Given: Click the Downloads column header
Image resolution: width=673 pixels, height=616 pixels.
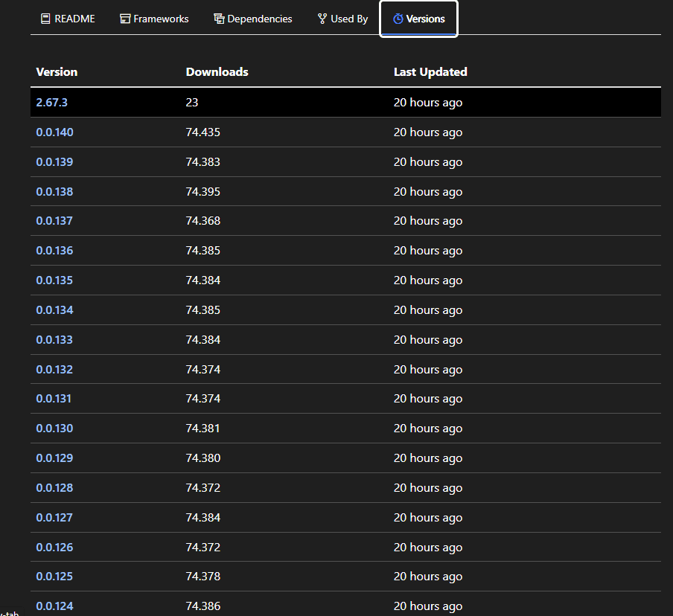Looking at the screenshot, I should (x=217, y=71).
